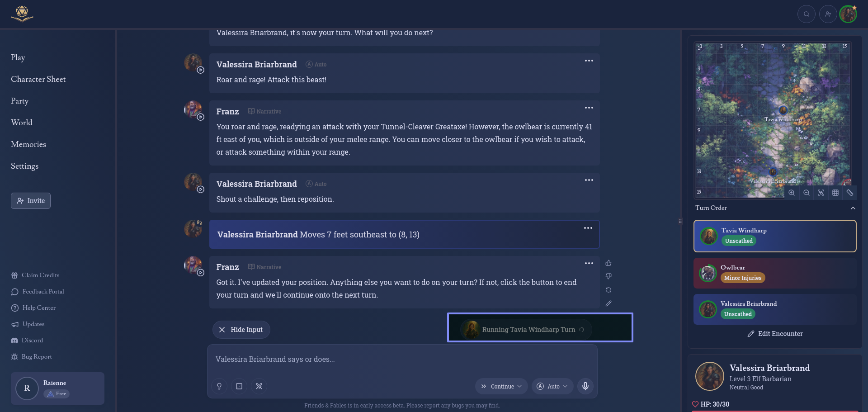Click the Invite button
Screen dimensions: 868x412
(31, 201)
